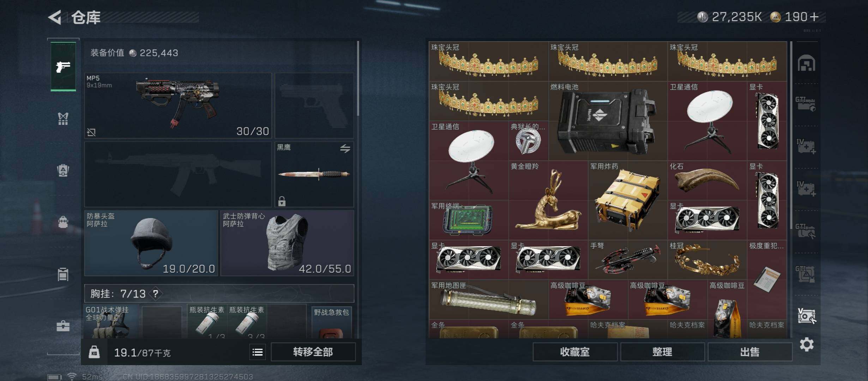Click the 出售 sell button
Image resolution: width=868 pixels, height=381 pixels.
(750, 352)
